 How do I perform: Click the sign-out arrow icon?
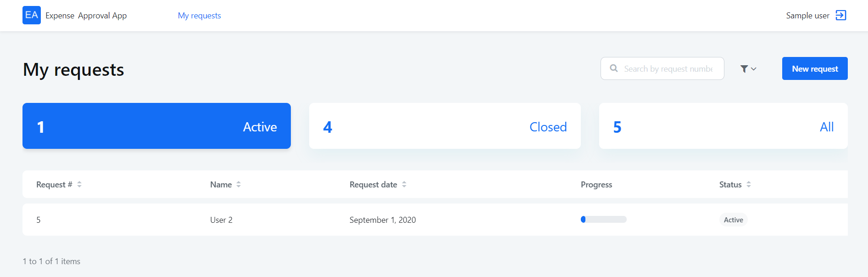840,15
